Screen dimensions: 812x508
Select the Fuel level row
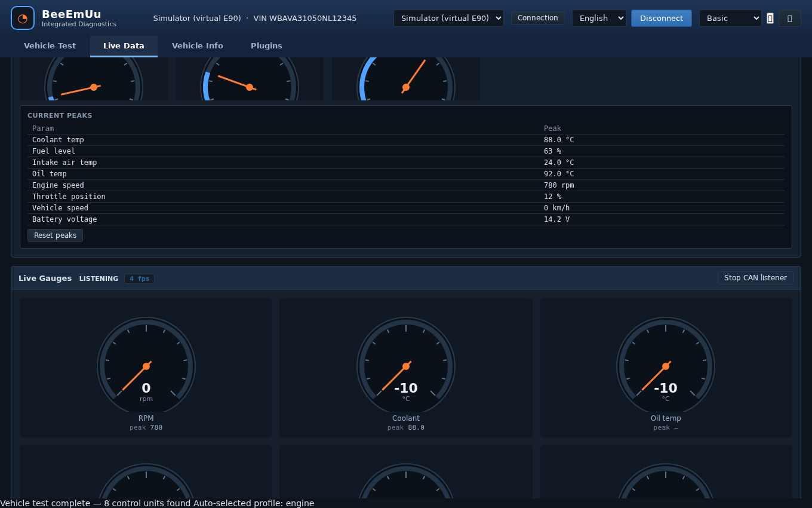click(x=406, y=151)
